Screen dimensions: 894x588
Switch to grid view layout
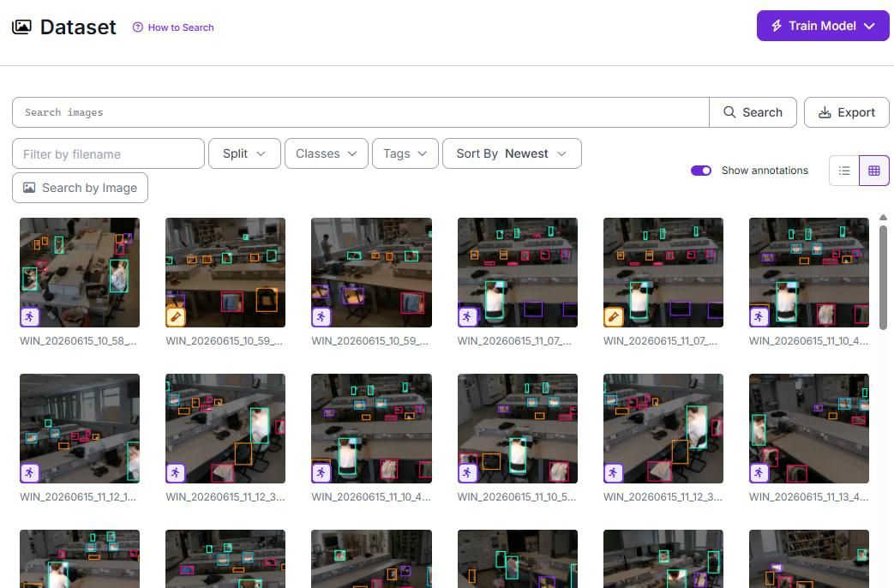[874, 171]
